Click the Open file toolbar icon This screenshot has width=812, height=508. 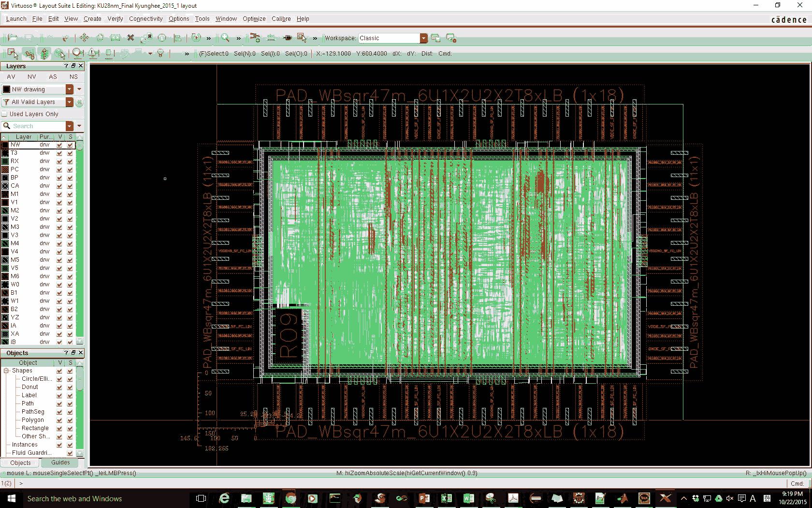pyautogui.click(x=13, y=38)
